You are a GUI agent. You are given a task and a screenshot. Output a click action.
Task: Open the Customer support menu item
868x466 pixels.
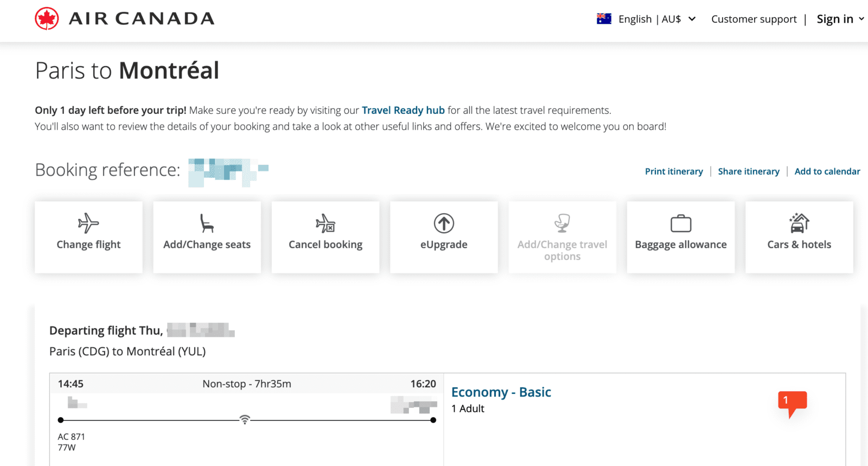pyautogui.click(x=754, y=19)
